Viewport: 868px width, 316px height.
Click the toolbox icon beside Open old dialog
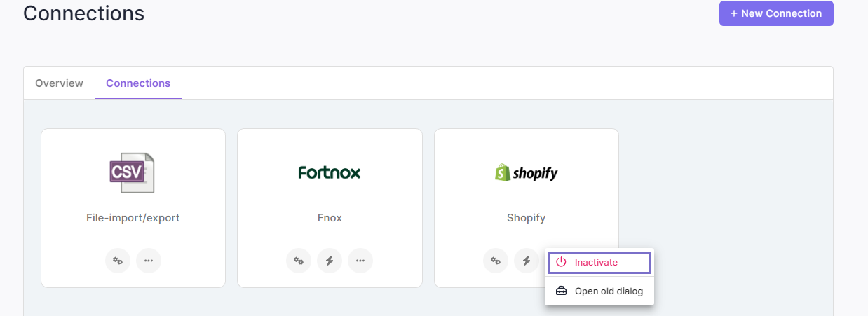tap(561, 291)
